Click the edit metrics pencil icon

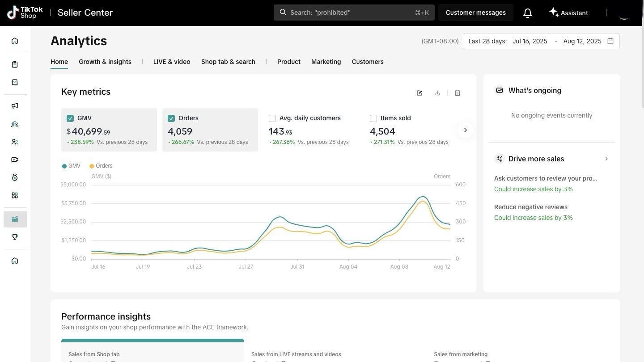coord(419,93)
